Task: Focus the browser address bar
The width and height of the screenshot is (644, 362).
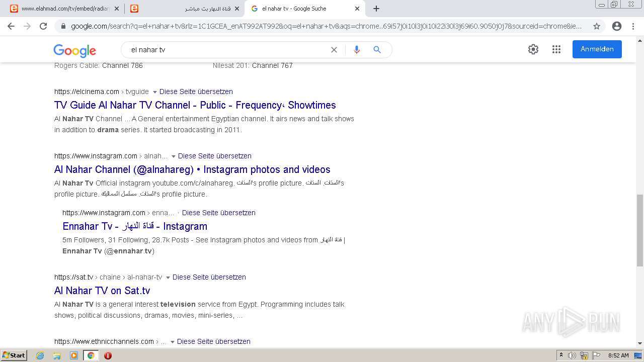Action: 327,26
